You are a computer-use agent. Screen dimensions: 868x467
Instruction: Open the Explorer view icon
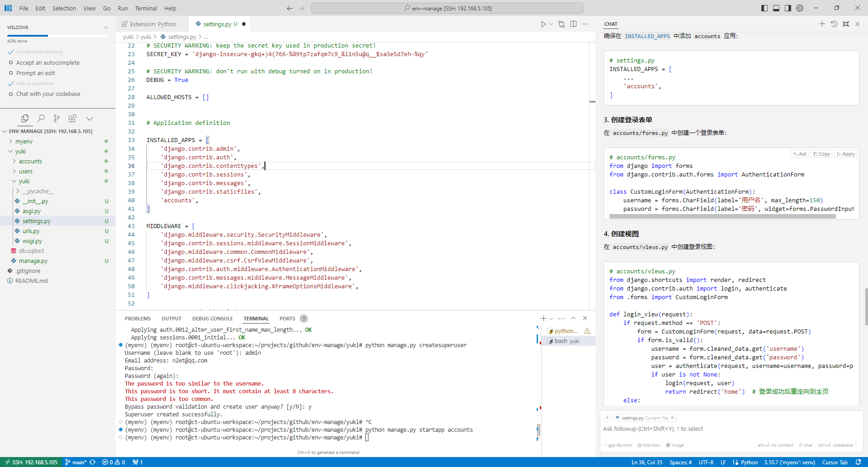(x=25, y=118)
